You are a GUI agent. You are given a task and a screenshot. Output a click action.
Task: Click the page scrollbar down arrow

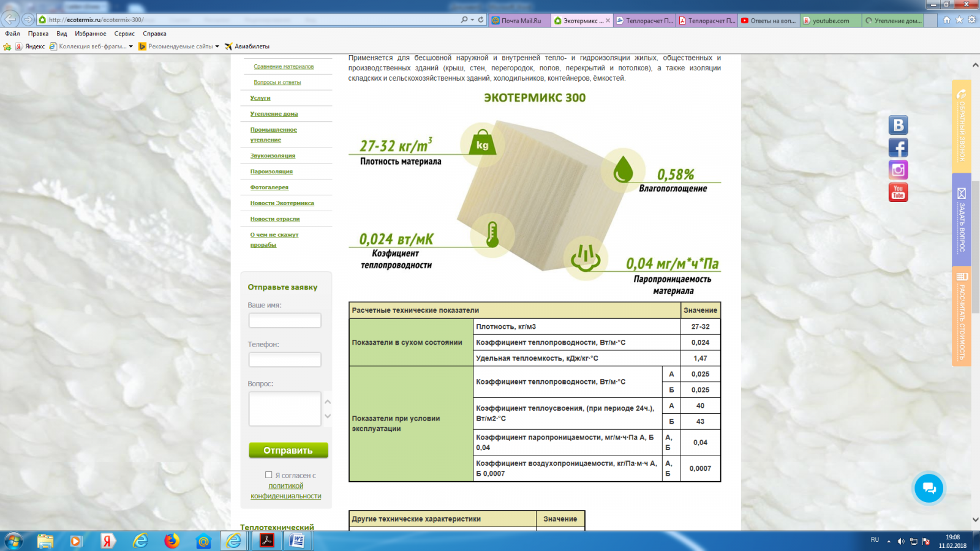point(974,521)
